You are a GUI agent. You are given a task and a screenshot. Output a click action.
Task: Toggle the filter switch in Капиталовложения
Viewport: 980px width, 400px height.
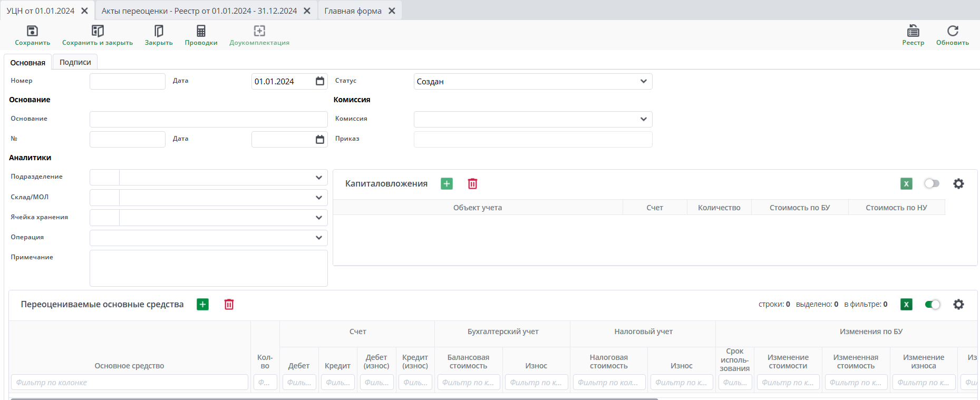coord(932,183)
